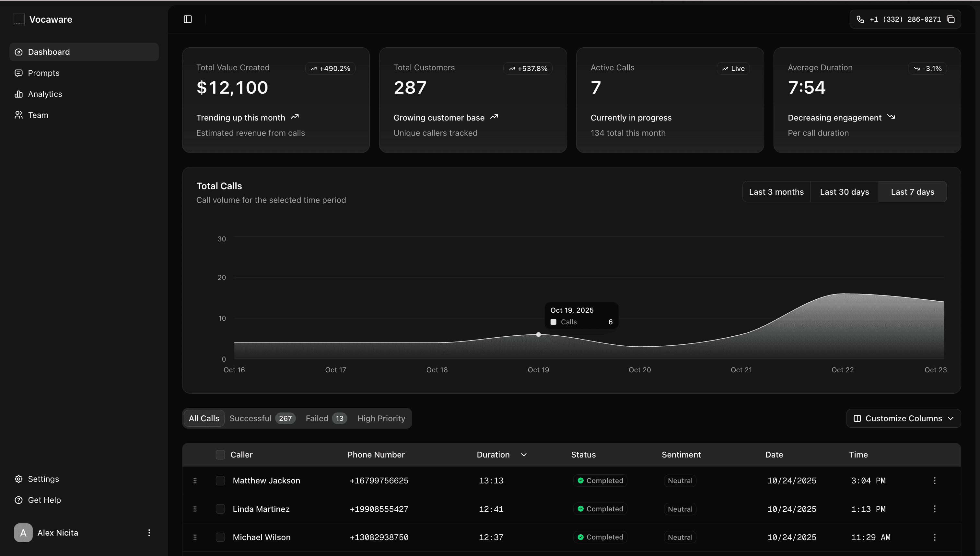Open the Duration column sort dropdown
The image size is (980, 556).
(x=524, y=454)
